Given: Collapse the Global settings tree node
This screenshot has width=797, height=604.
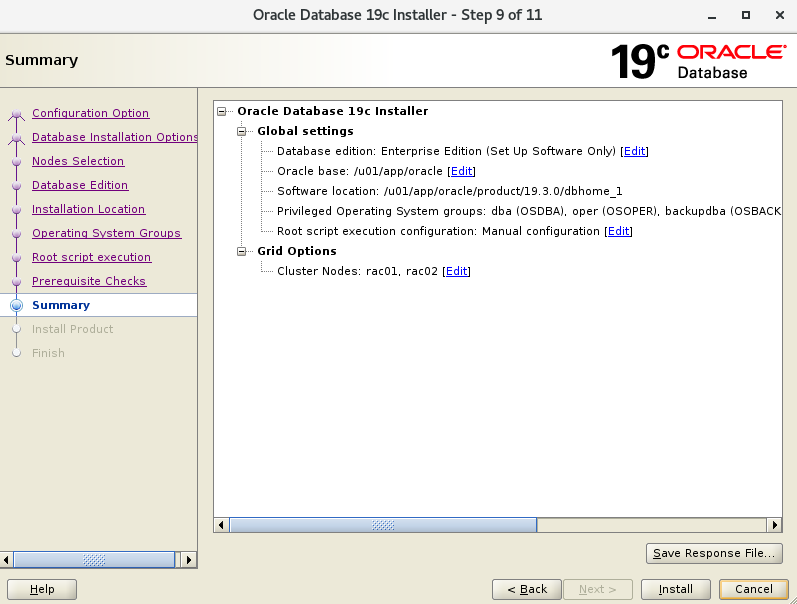Looking at the screenshot, I should pyautogui.click(x=241, y=131).
